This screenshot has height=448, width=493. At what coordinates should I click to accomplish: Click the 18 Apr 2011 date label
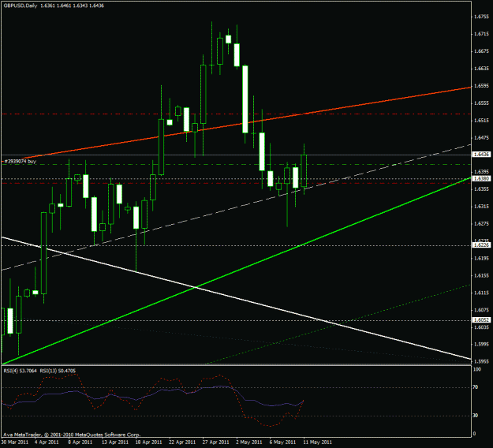pos(149,442)
